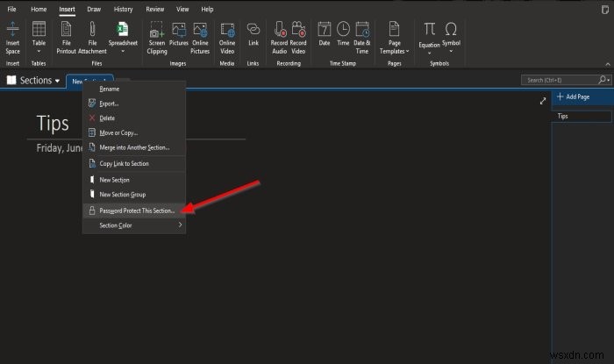Screen dimensions: 614x364
Task: Click the Link icon in the ribbon
Action: click(253, 30)
